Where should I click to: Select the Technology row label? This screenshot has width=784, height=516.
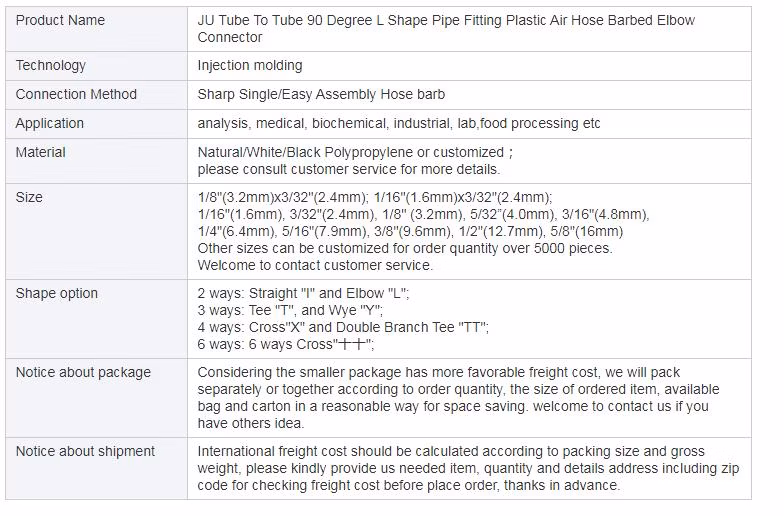pos(50,66)
